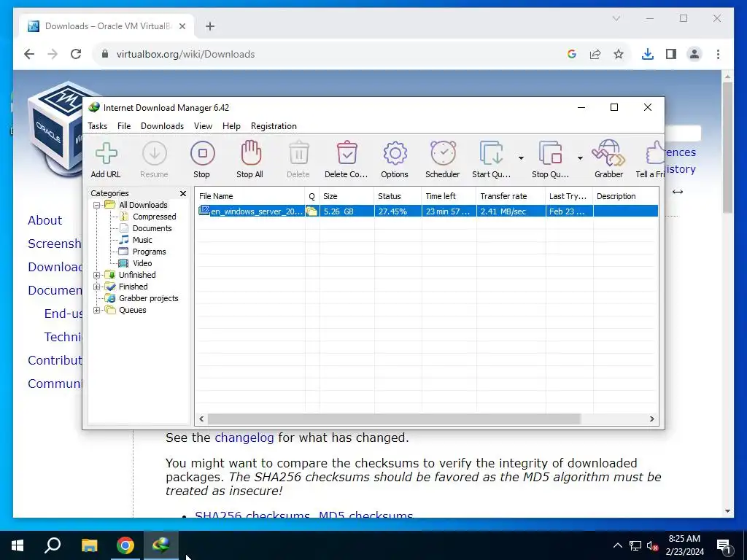Open taskbar search magnifier
The width and height of the screenshot is (747, 560).
[x=53, y=545]
